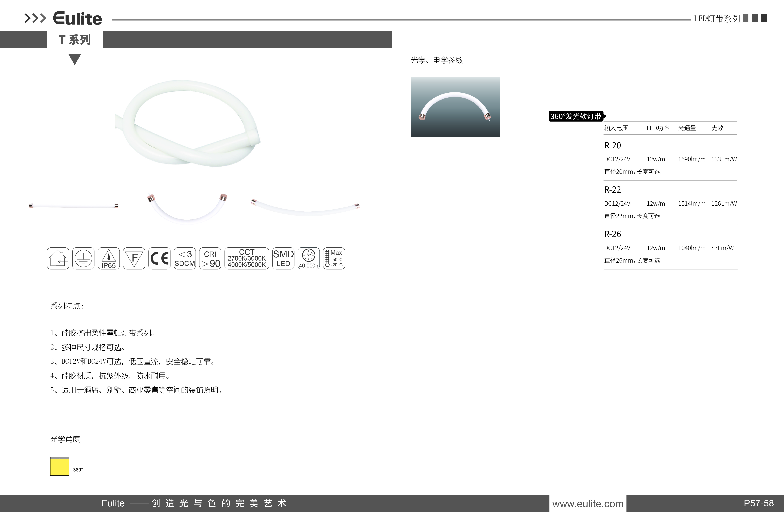Select the R-26 model heading

point(612,234)
